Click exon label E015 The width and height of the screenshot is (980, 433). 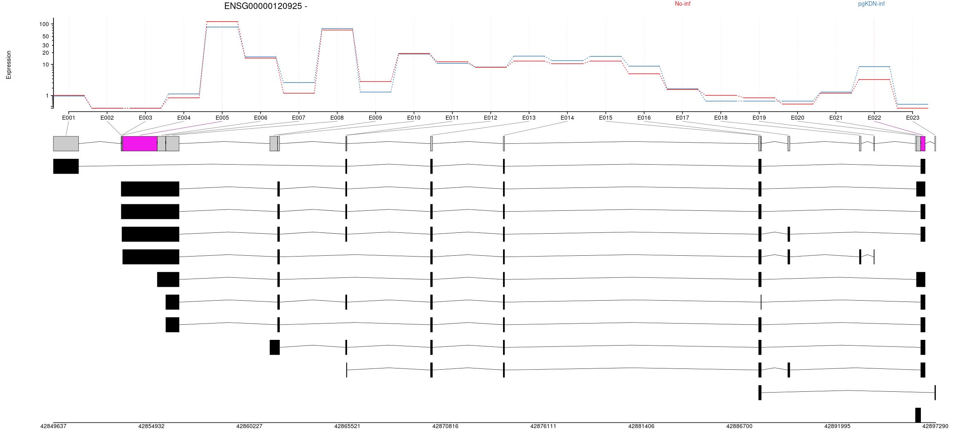(606, 118)
